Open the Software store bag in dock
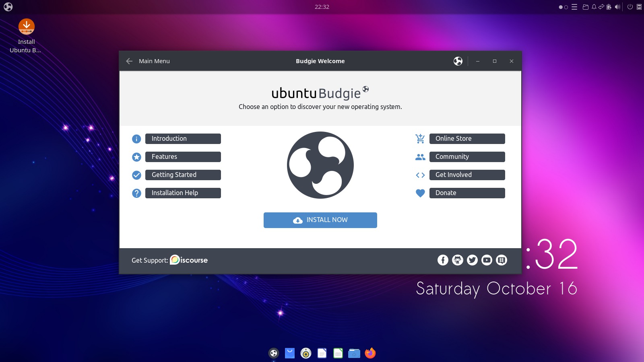 pyautogui.click(x=290, y=353)
